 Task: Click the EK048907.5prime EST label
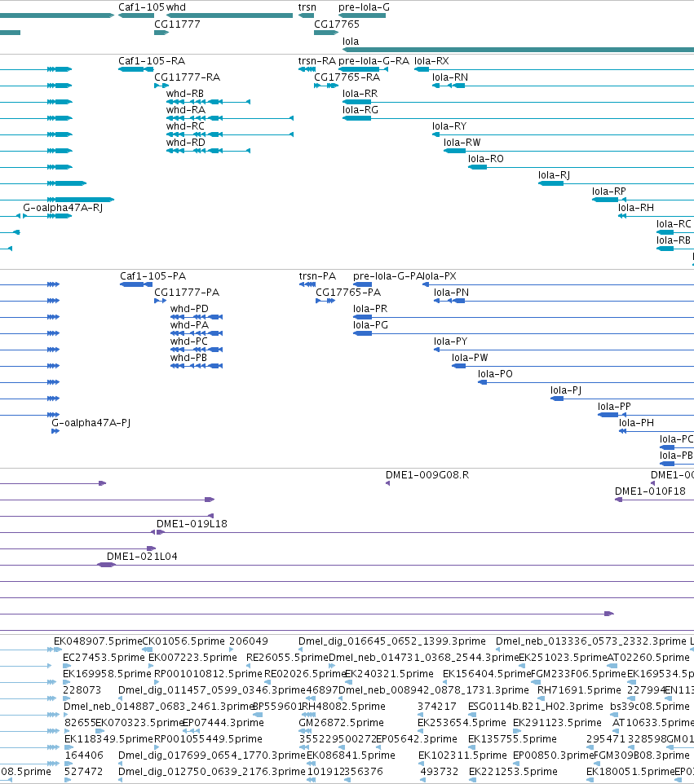tap(98, 641)
